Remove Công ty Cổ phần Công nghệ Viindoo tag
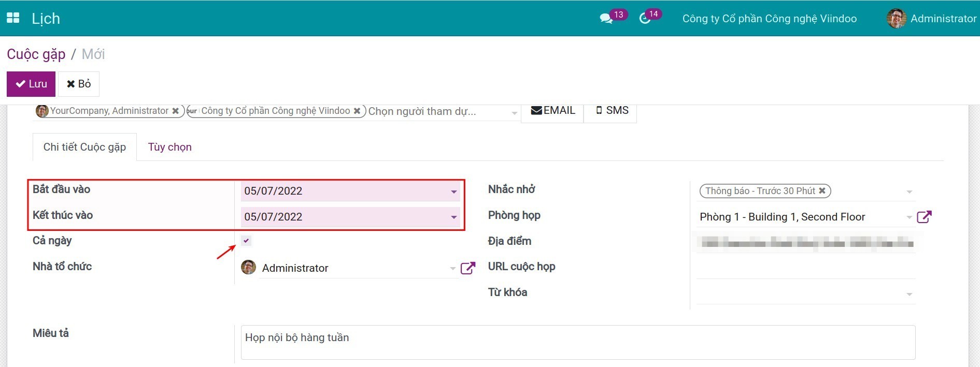980x367 pixels. coord(357,111)
